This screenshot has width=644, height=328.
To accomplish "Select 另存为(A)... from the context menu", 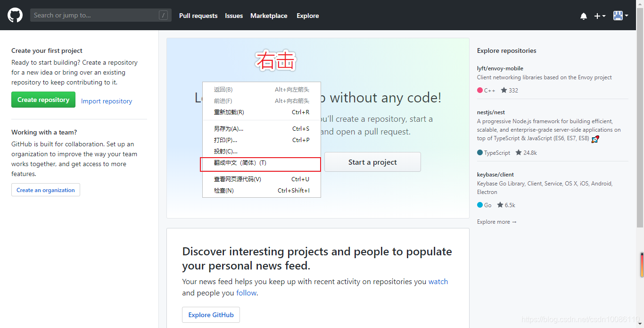I will (x=262, y=129).
